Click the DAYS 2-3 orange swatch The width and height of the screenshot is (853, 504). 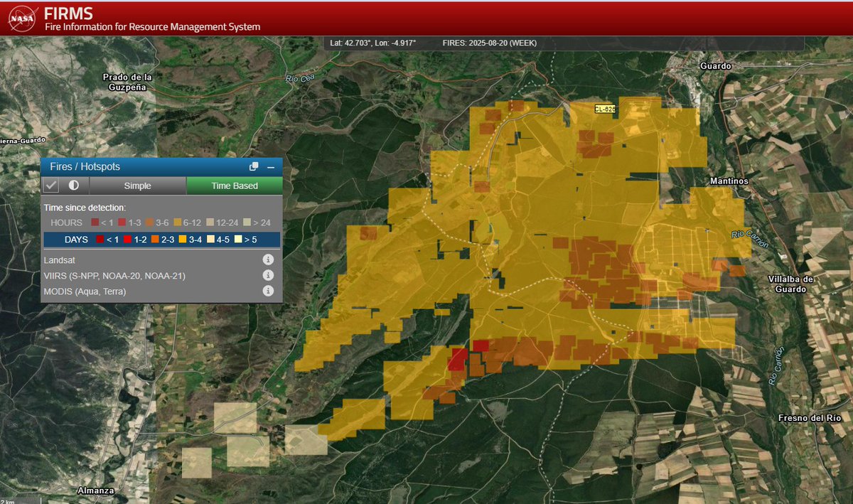(156, 240)
